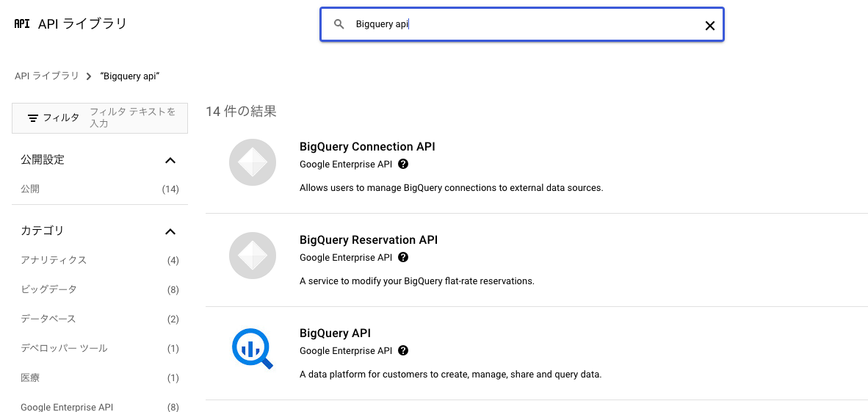Click the (8) count beside ビッグデータ
This screenshot has height=412, width=868.
173,289
